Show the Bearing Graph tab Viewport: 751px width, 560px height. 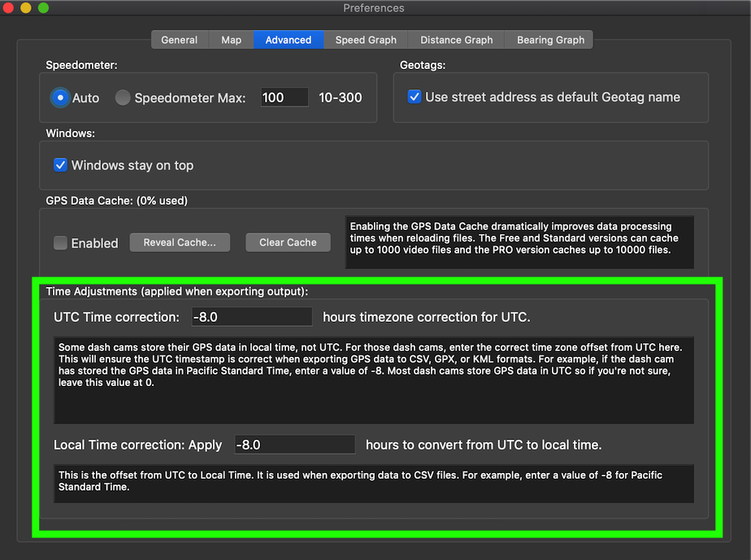[x=550, y=40]
